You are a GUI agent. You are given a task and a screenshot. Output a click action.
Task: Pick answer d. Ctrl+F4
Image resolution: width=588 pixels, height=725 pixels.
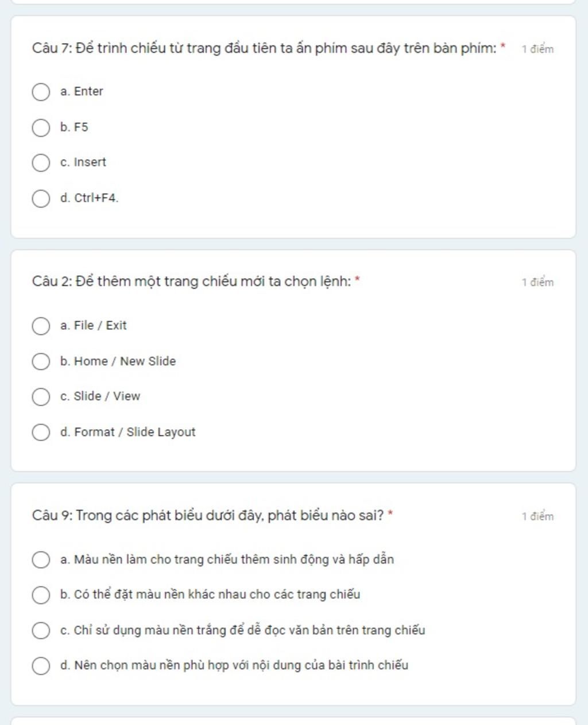[x=41, y=198]
